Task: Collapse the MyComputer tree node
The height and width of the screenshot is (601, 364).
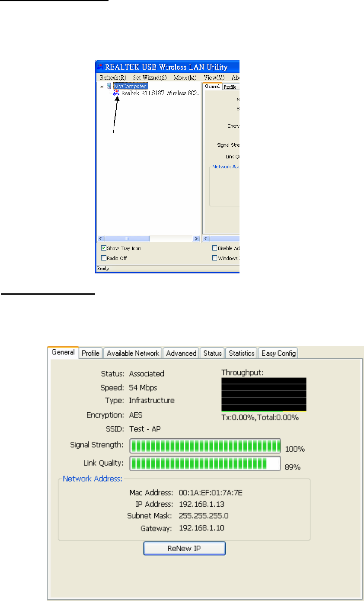Action: click(x=102, y=86)
